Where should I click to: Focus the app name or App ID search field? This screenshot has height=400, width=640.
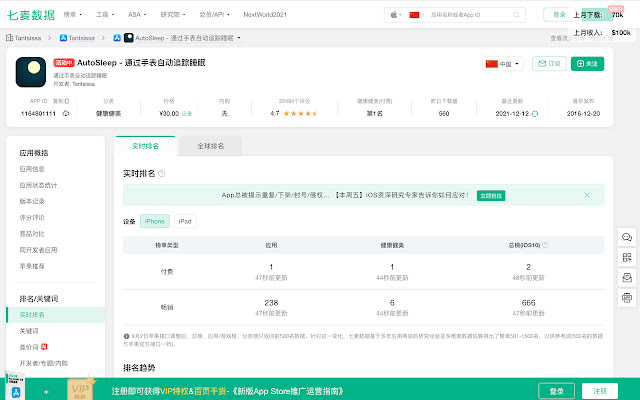pyautogui.click(x=469, y=15)
